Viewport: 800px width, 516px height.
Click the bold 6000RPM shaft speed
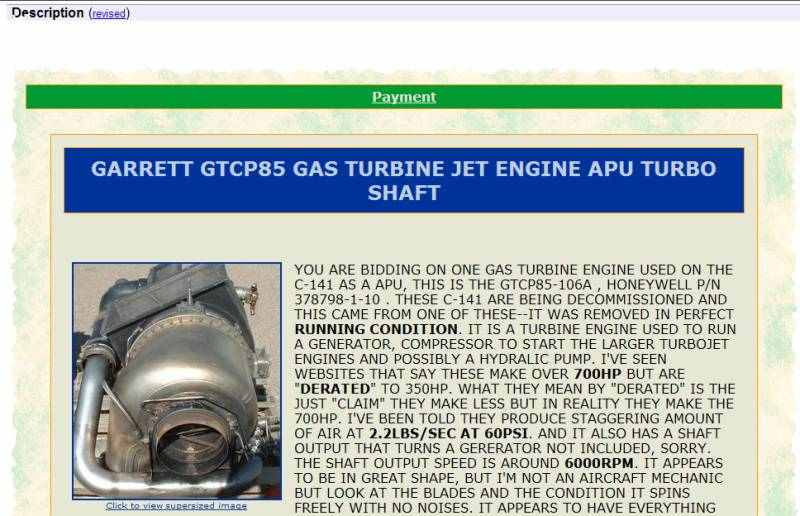point(599,463)
